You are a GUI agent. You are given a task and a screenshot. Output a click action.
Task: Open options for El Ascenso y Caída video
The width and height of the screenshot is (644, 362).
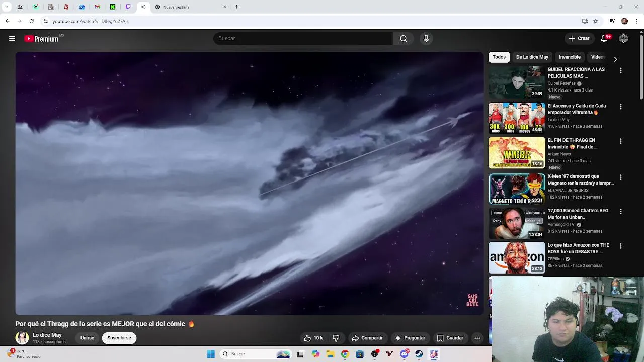pos(620,107)
